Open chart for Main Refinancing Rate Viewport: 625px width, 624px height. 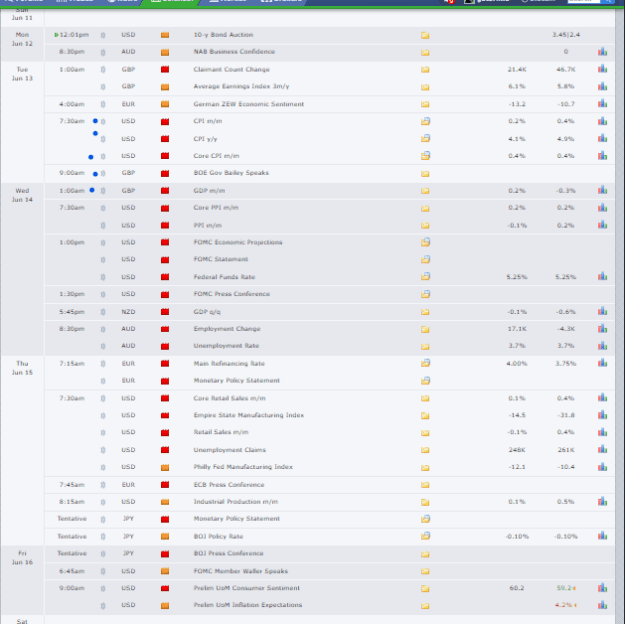coord(602,363)
